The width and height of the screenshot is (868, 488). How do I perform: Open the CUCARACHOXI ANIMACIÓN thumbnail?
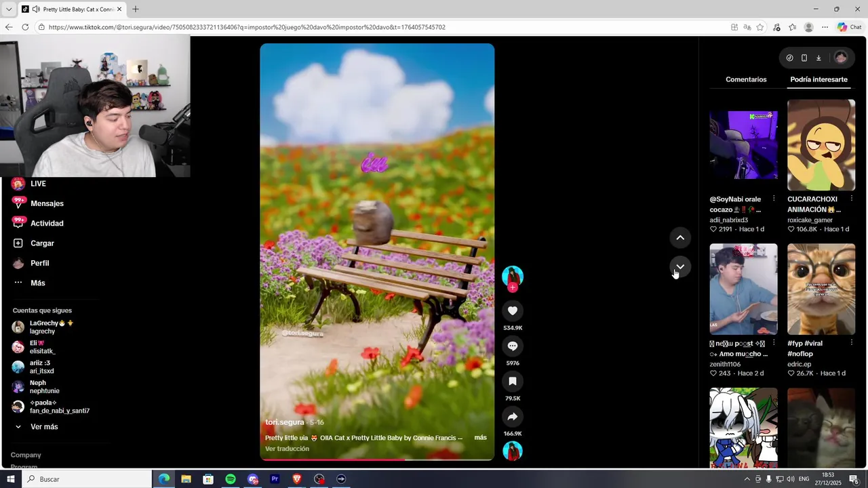pos(821,145)
